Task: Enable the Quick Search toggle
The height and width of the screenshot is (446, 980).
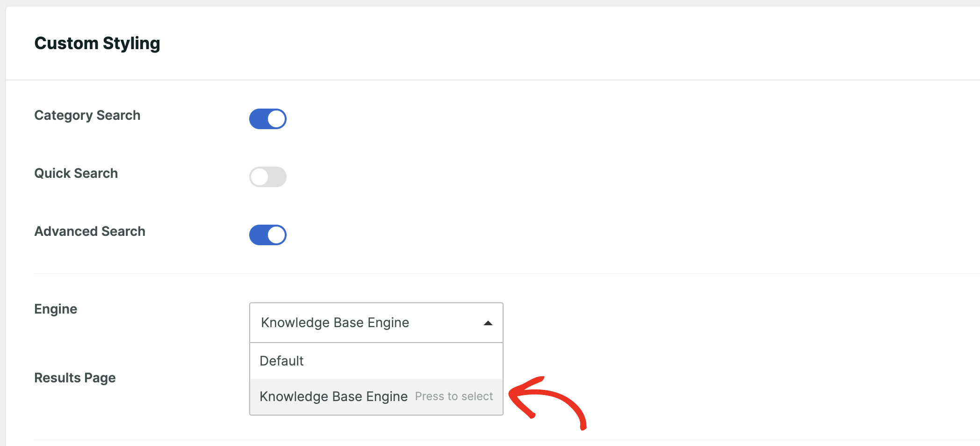Action: pyautogui.click(x=267, y=177)
